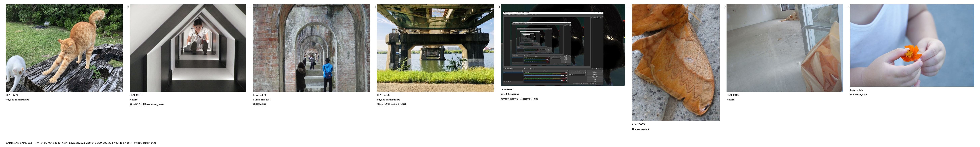Click the label 'LEAF 0386'
The image size is (980, 147).
pos(383,95)
